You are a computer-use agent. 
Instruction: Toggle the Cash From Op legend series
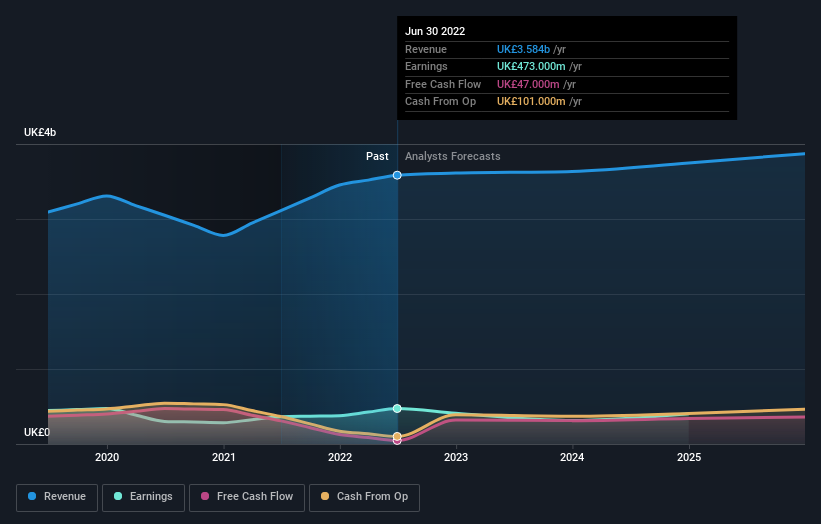[364, 497]
